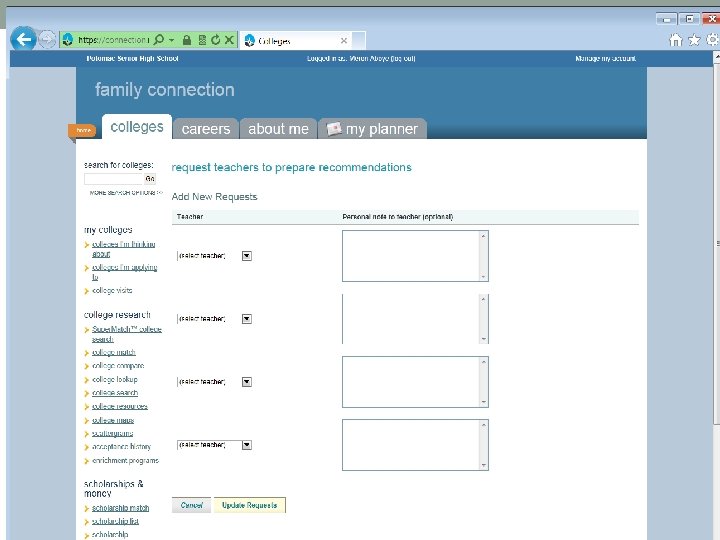This screenshot has height=540, width=720.
Task: Click the my planner calendar icon
Action: pyautogui.click(x=334, y=129)
